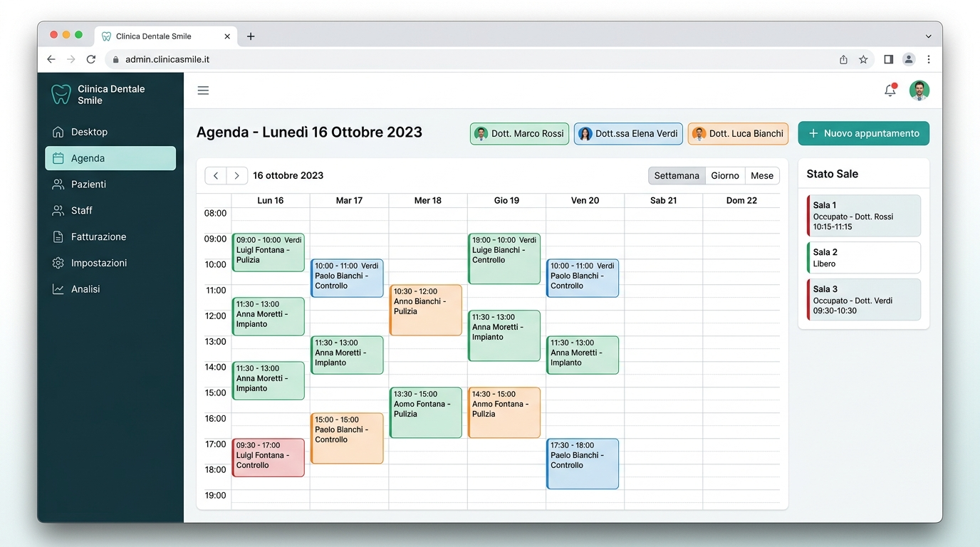Image resolution: width=980 pixels, height=547 pixels.
Task: Open Pazienti in sidebar
Action: [110, 184]
